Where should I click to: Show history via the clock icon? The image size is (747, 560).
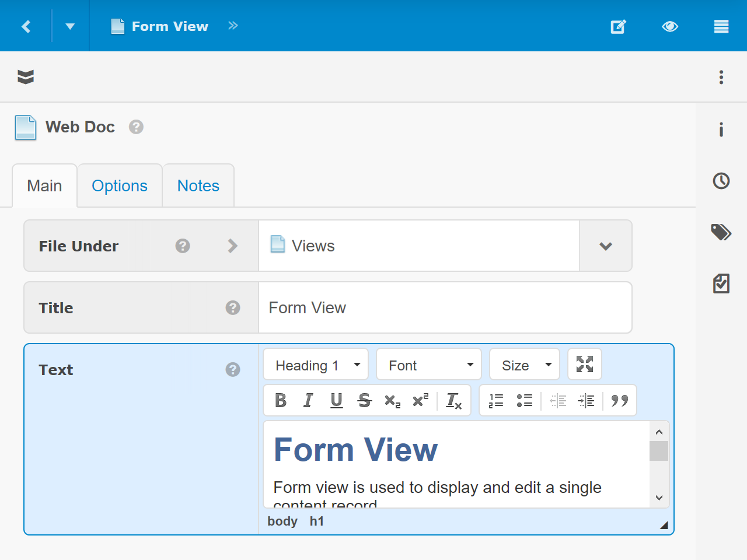pyautogui.click(x=721, y=181)
